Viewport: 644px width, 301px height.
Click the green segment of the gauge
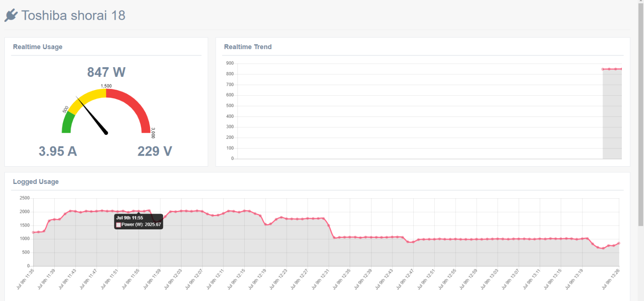(68, 123)
